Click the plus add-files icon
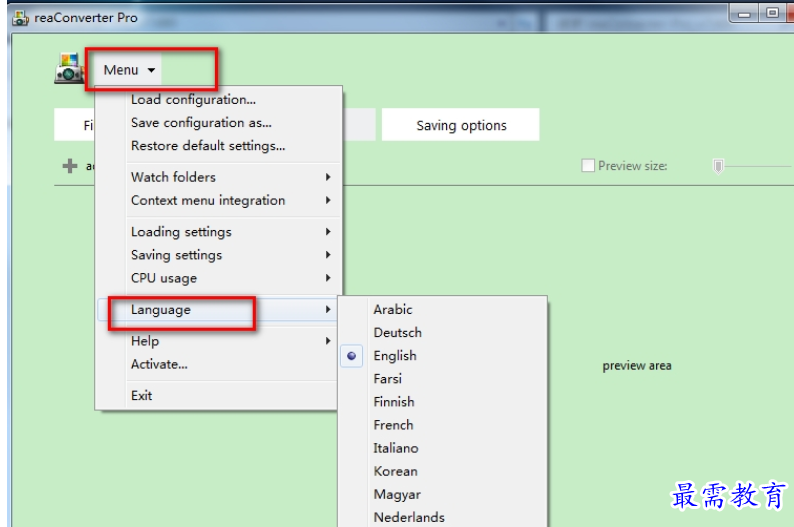 (x=70, y=166)
